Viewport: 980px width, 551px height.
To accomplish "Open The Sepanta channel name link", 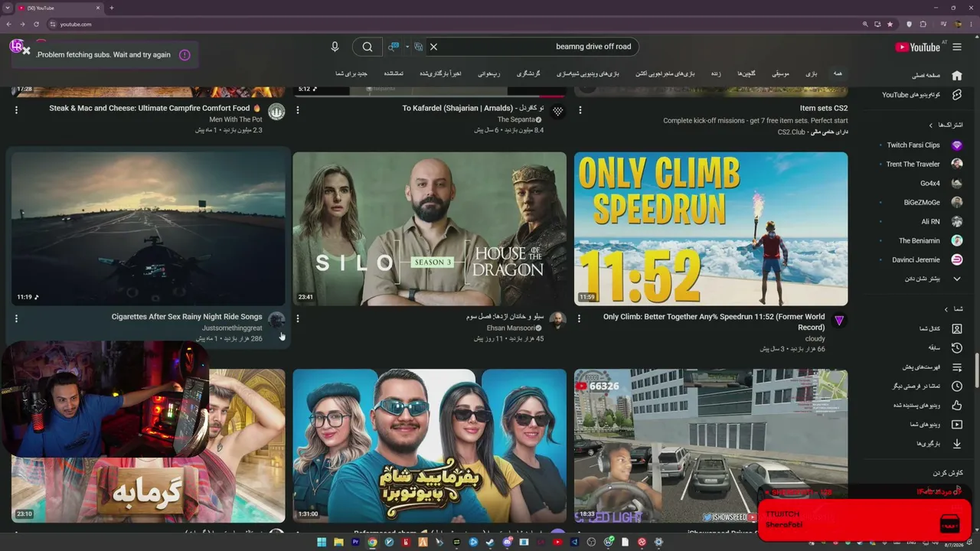I will pyautogui.click(x=517, y=119).
